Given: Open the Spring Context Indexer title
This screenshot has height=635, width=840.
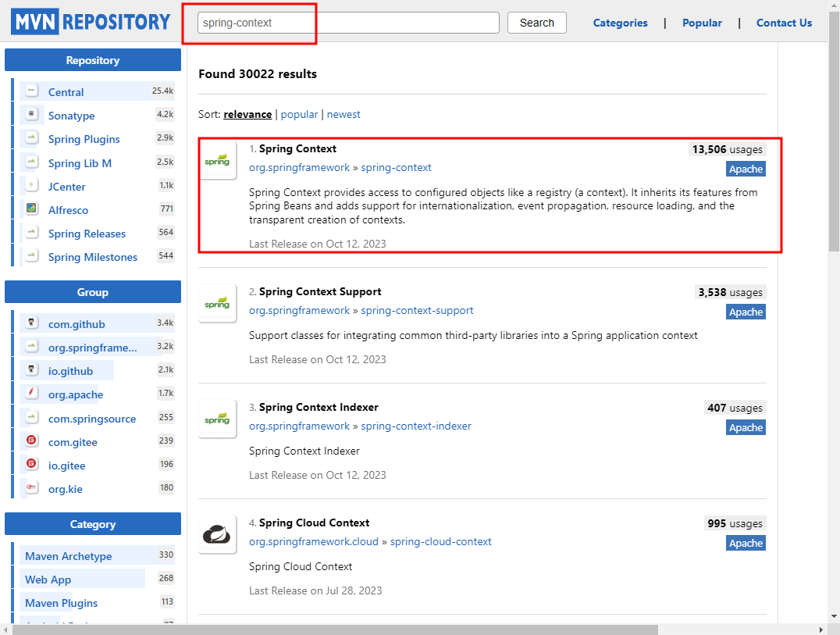Looking at the screenshot, I should pyautogui.click(x=319, y=407).
